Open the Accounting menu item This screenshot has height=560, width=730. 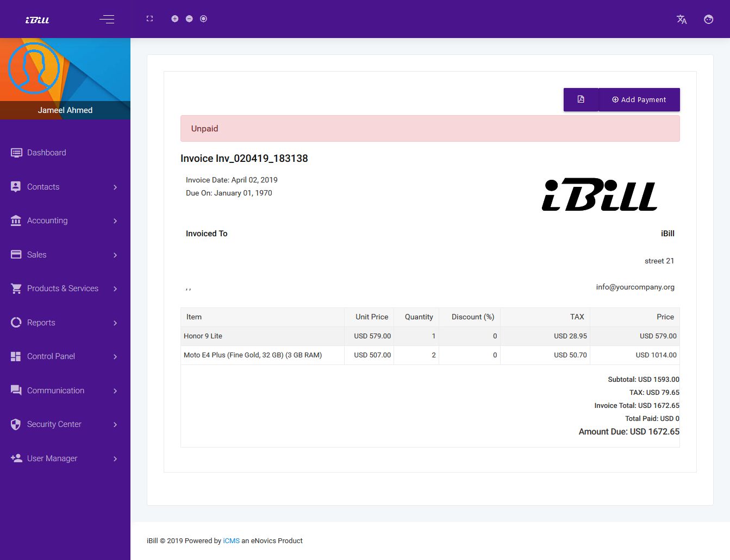(x=65, y=221)
